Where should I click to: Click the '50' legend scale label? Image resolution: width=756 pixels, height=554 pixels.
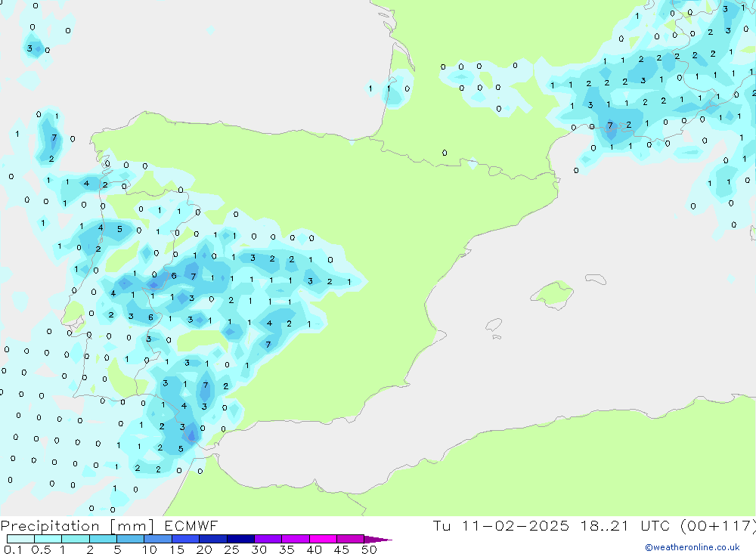click(369, 549)
